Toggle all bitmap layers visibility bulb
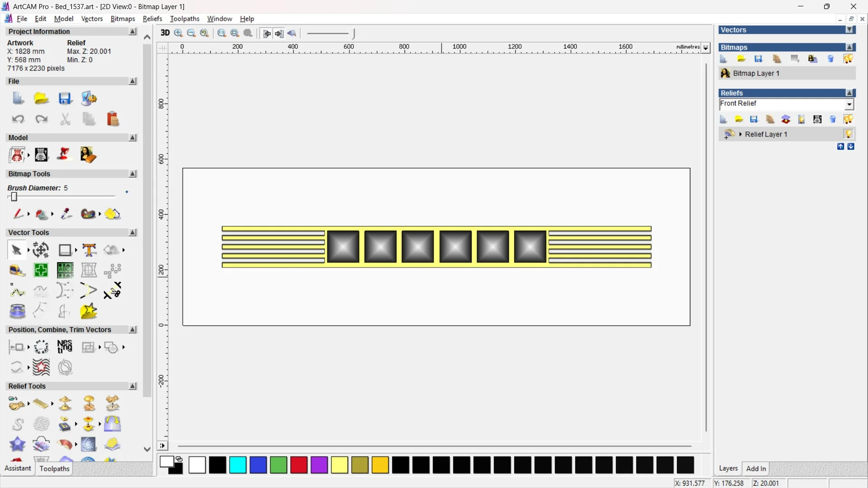The image size is (868, 488). tap(848, 59)
